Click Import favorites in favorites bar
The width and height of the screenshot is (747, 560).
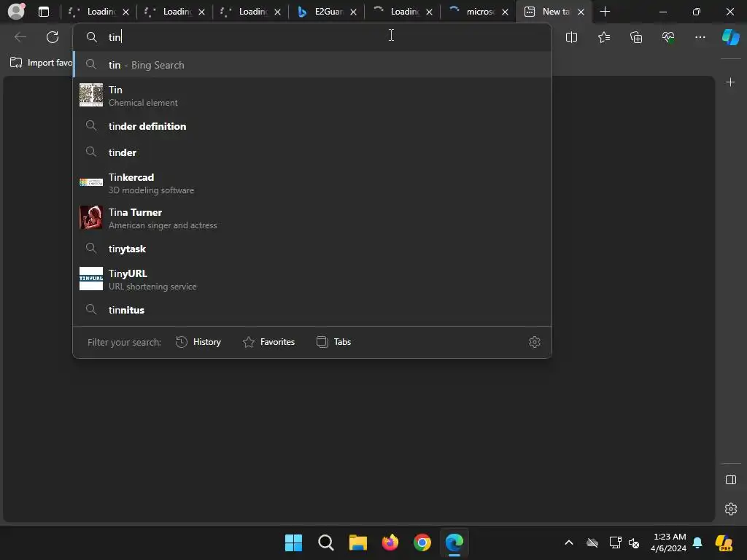pos(42,63)
